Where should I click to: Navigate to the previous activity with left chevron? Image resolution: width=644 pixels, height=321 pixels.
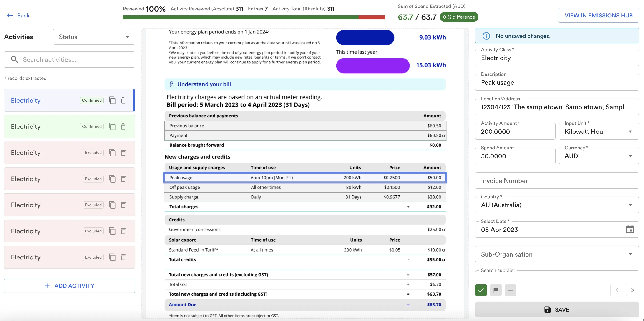617,290
